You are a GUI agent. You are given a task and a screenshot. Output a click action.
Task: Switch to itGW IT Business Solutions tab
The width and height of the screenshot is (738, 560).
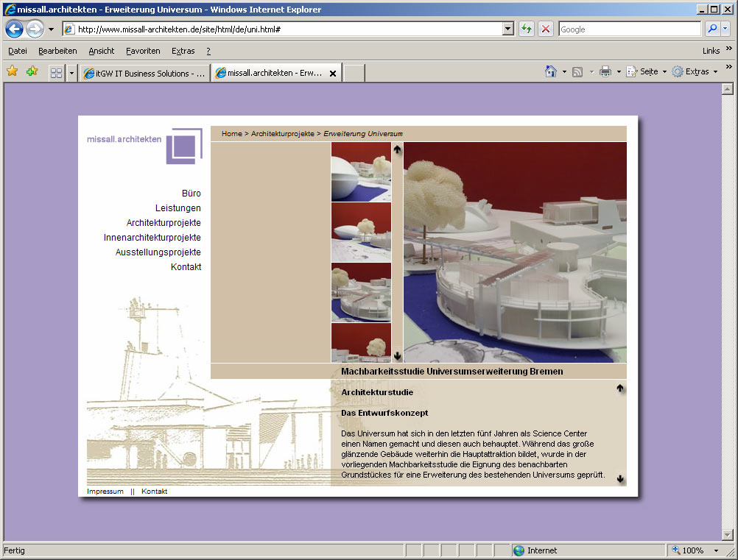pyautogui.click(x=144, y=74)
